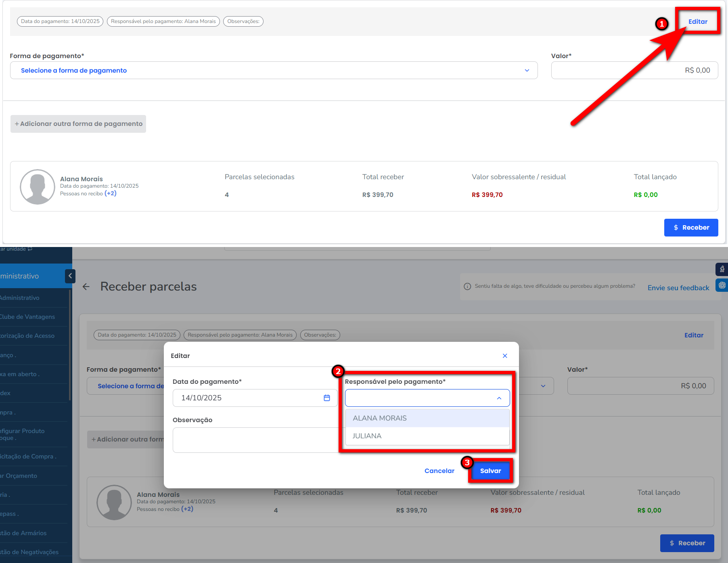Open the Forma de pagamento dropdown at top
This screenshot has height=563, width=728.
click(274, 70)
